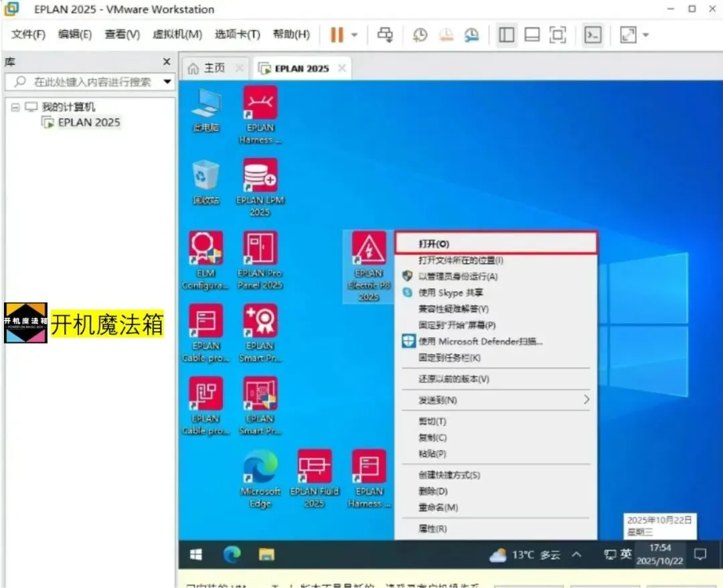Open the dropdown arrow next to pause

[355, 35]
